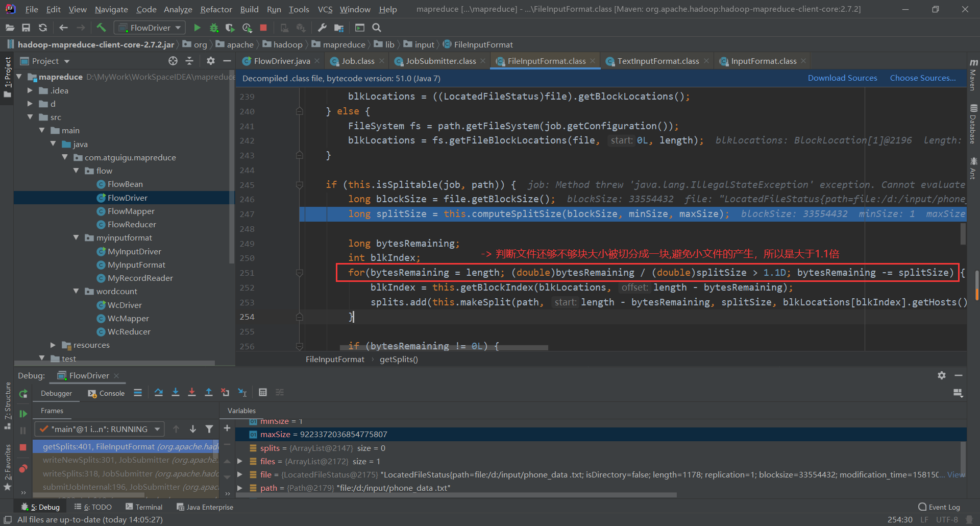Screen dimensions: 980x526
Task: Click the Locate (scroll from source) crosshair icon
Action: [173, 61]
